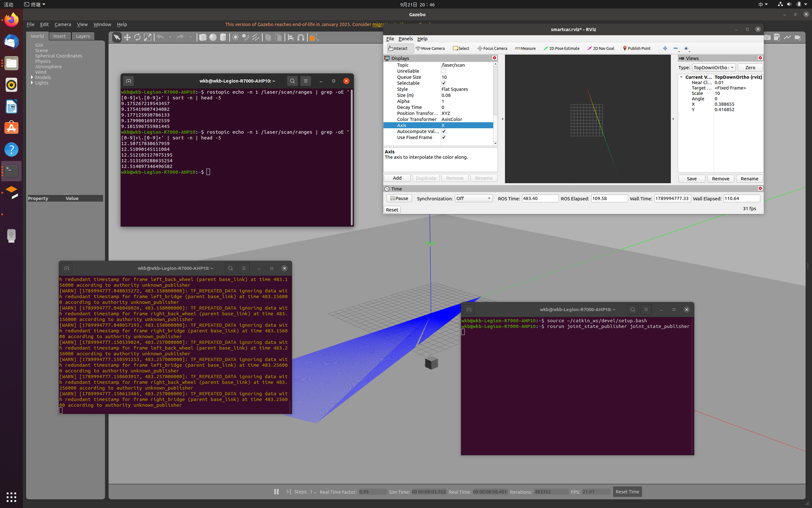
Task: Expand the Lights tree in Gazebo
Action: 32,83
